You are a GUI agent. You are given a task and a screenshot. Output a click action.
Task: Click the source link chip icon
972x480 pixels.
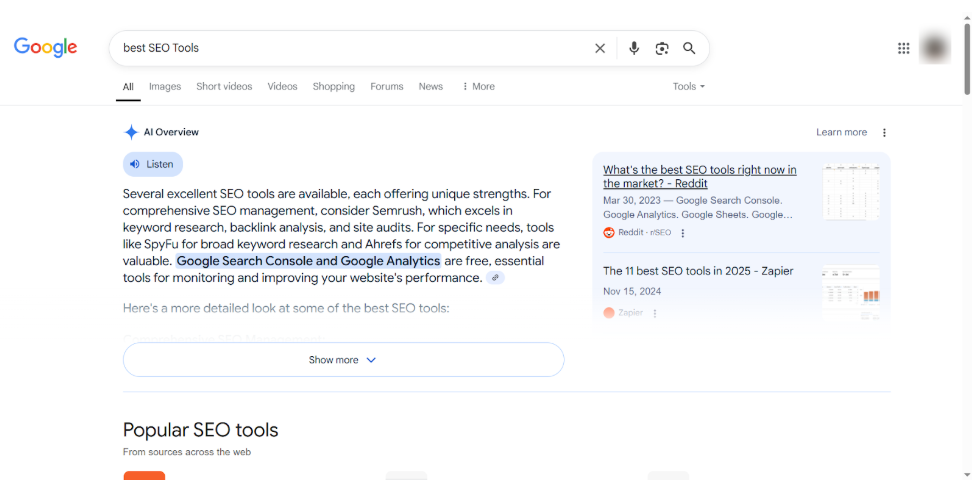[x=495, y=278]
